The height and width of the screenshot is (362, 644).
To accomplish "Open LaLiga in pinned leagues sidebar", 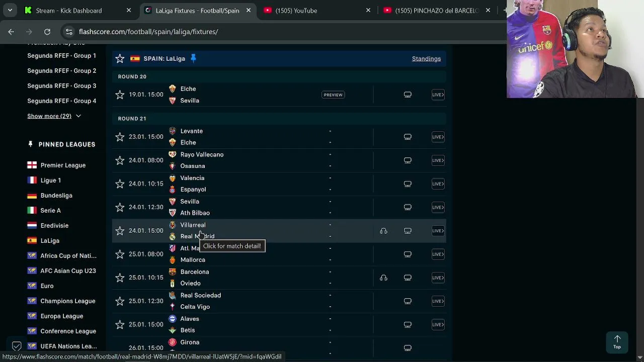I will pos(50,241).
